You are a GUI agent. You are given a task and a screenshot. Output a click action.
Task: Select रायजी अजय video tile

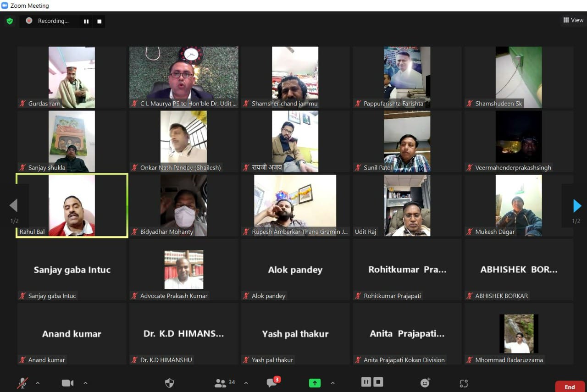[295, 141]
